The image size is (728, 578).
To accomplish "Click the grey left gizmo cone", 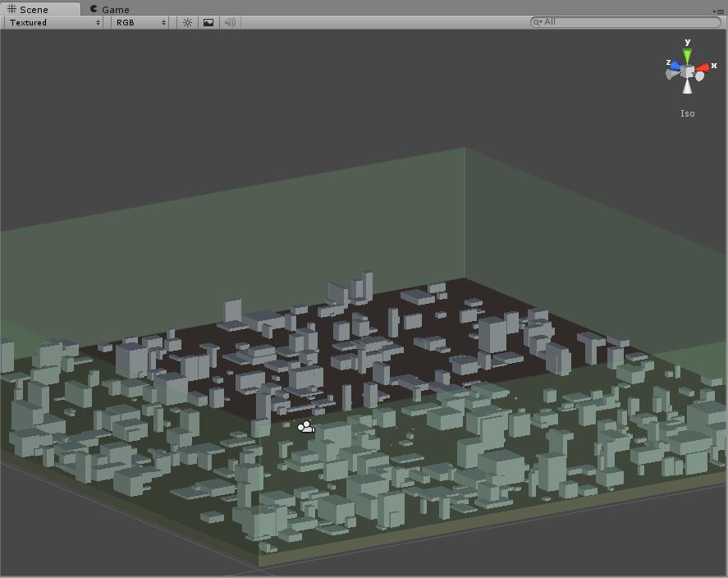I will (672, 74).
